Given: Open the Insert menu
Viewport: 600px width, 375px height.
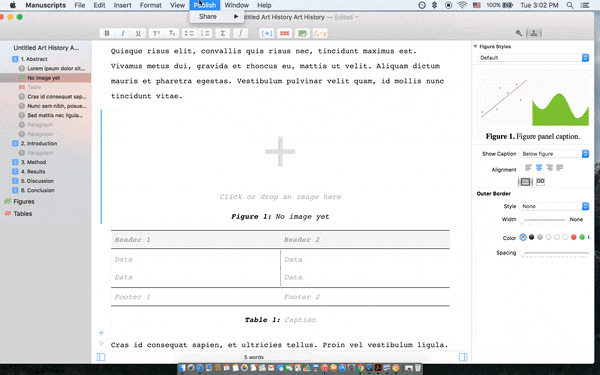Looking at the screenshot, I should (x=122, y=5).
